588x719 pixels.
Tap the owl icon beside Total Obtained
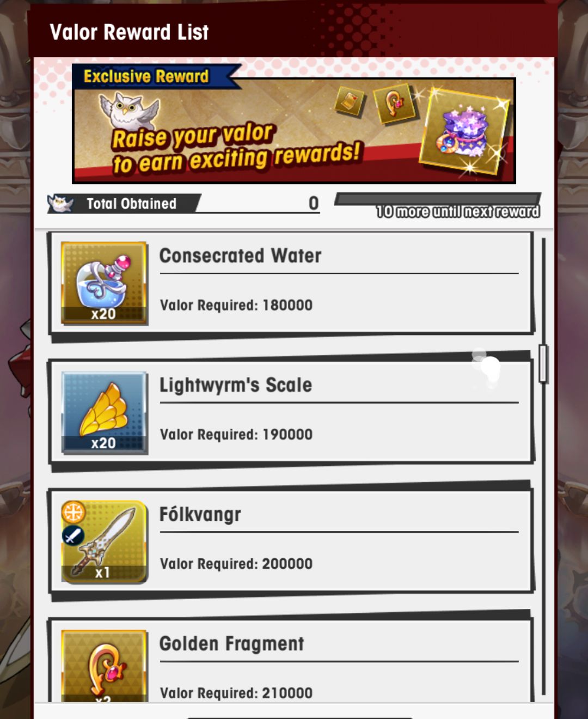(x=60, y=204)
